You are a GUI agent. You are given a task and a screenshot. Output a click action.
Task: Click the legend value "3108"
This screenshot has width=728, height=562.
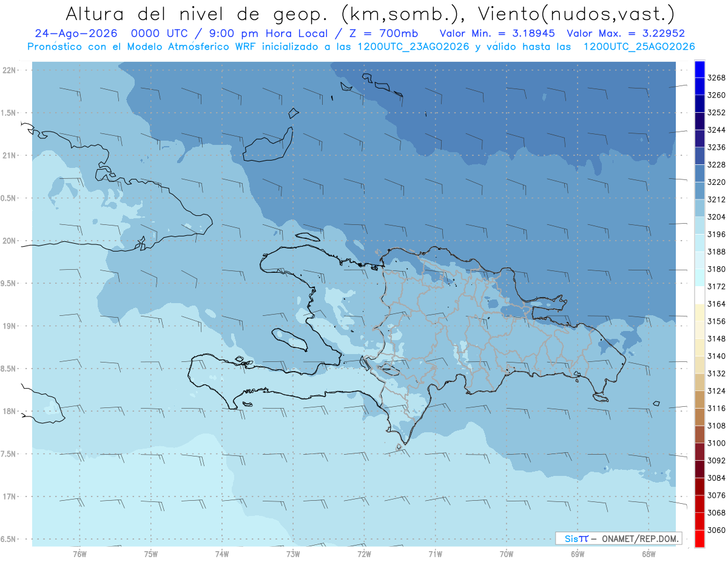716,426
